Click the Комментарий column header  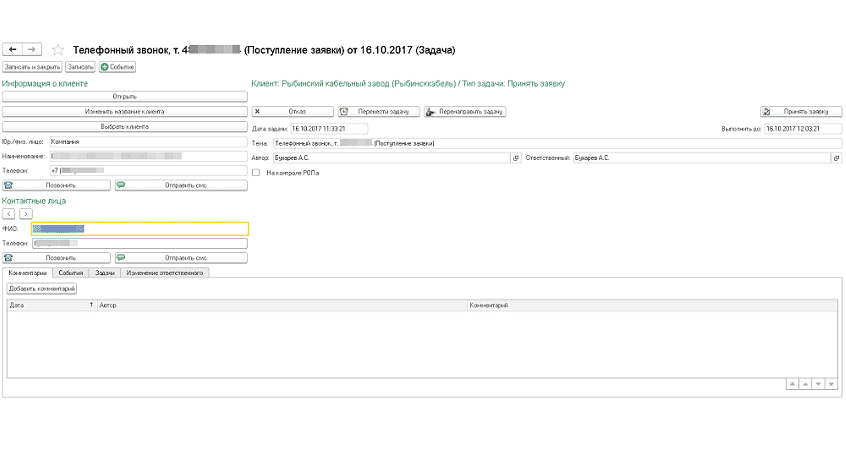coord(652,305)
